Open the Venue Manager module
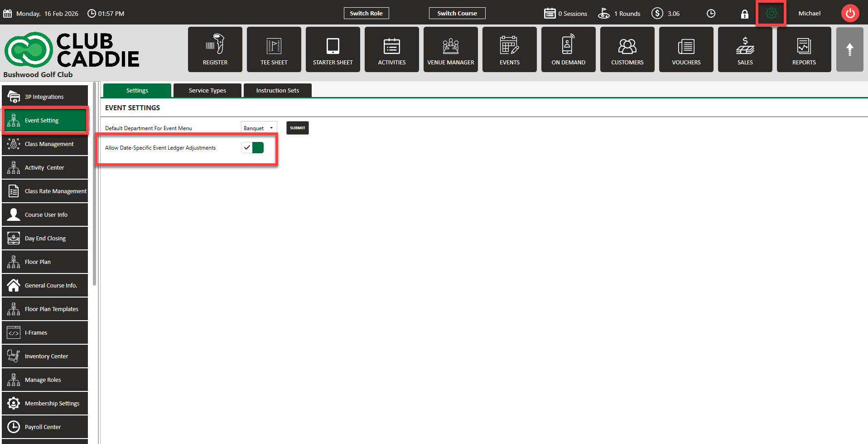868x444 pixels. coord(450,49)
